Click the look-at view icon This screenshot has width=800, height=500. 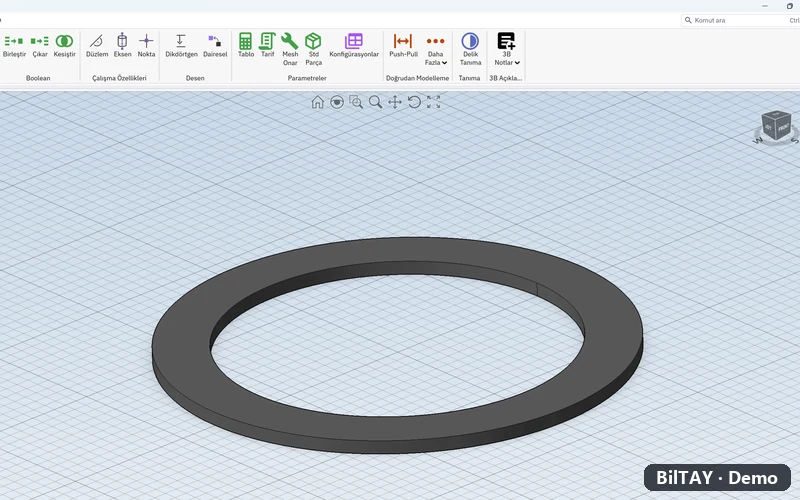[337, 102]
